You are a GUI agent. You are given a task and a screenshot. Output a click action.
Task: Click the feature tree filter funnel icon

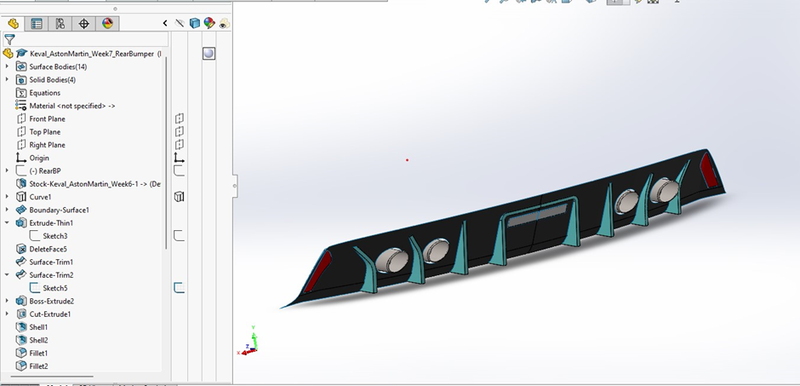9,39
